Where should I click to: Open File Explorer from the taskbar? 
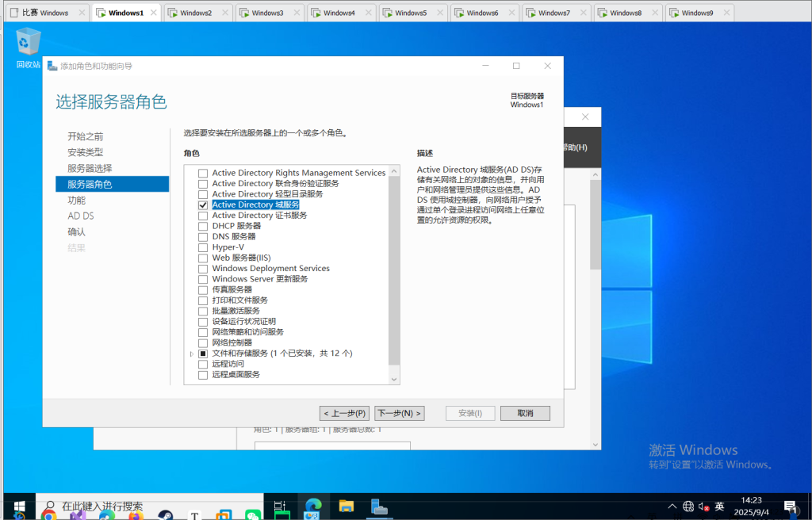point(346,507)
